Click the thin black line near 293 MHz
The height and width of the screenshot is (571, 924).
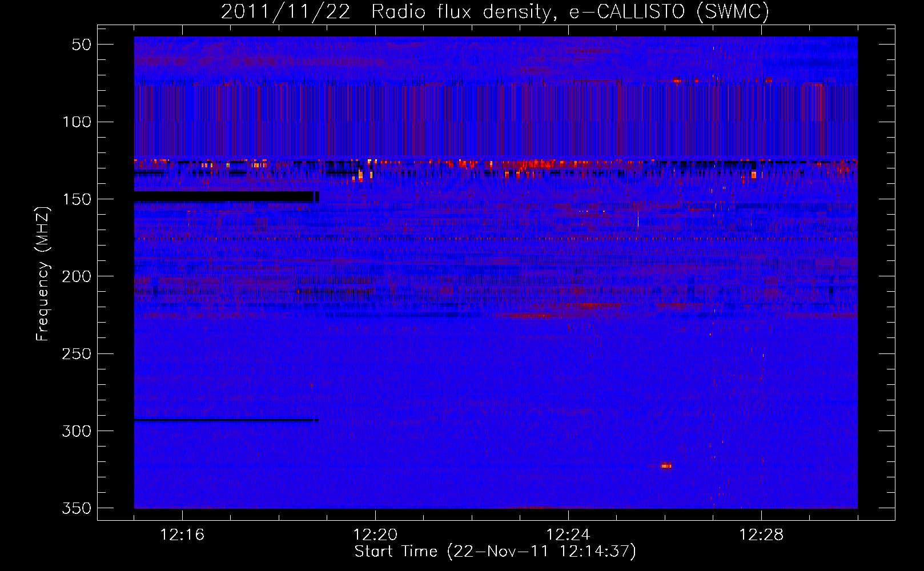226,420
